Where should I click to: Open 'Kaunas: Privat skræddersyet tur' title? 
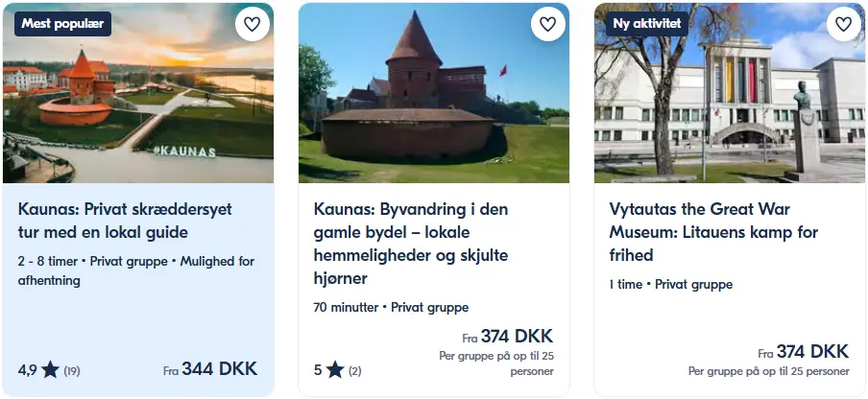125,221
